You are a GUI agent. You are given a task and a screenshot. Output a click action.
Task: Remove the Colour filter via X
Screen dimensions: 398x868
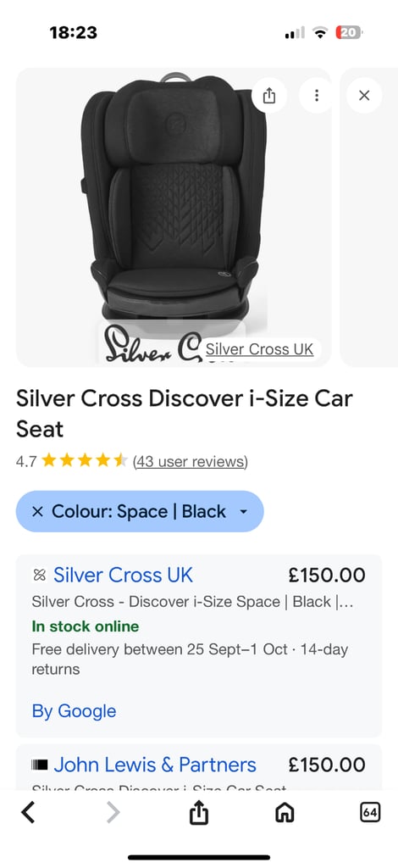point(37,511)
